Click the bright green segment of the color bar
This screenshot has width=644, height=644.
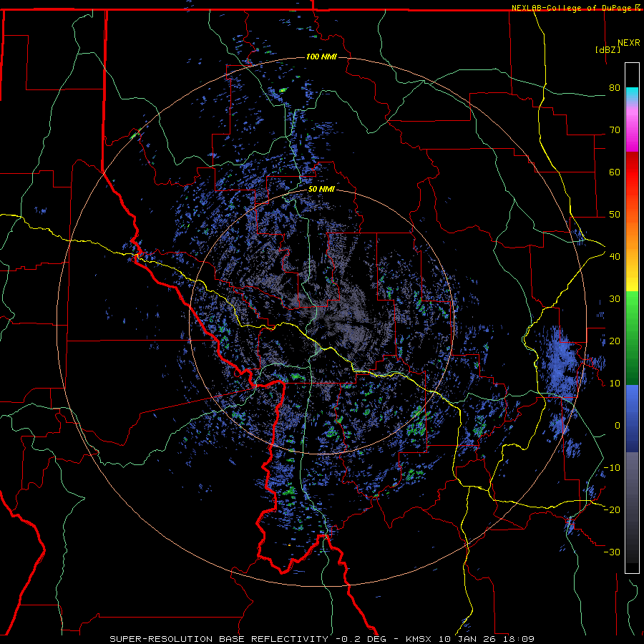[x=632, y=308]
